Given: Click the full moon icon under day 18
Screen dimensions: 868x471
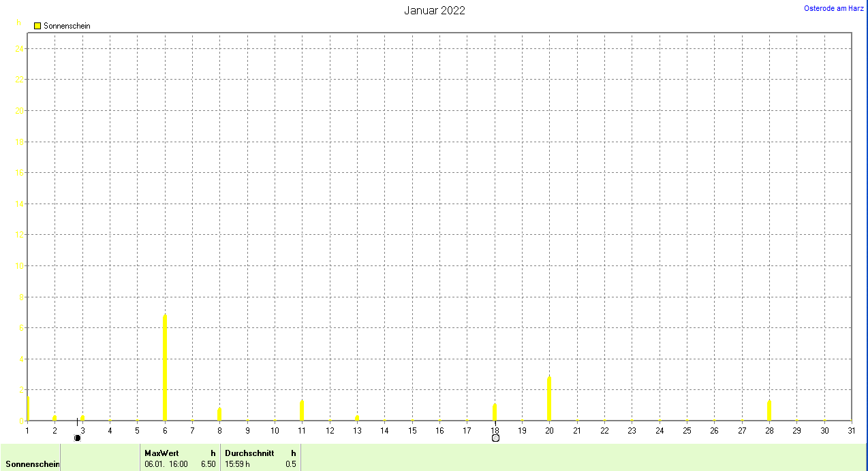Looking at the screenshot, I should click(x=495, y=438).
